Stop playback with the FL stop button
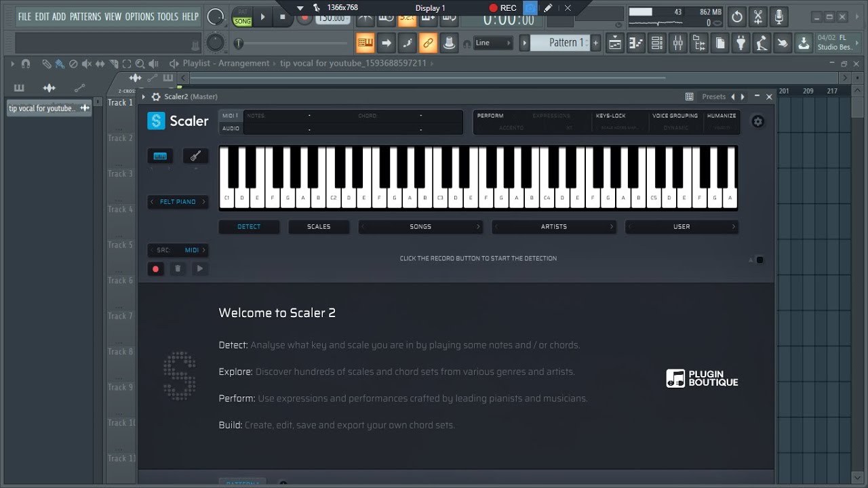Screen dimensions: 868x488 [x=283, y=16]
